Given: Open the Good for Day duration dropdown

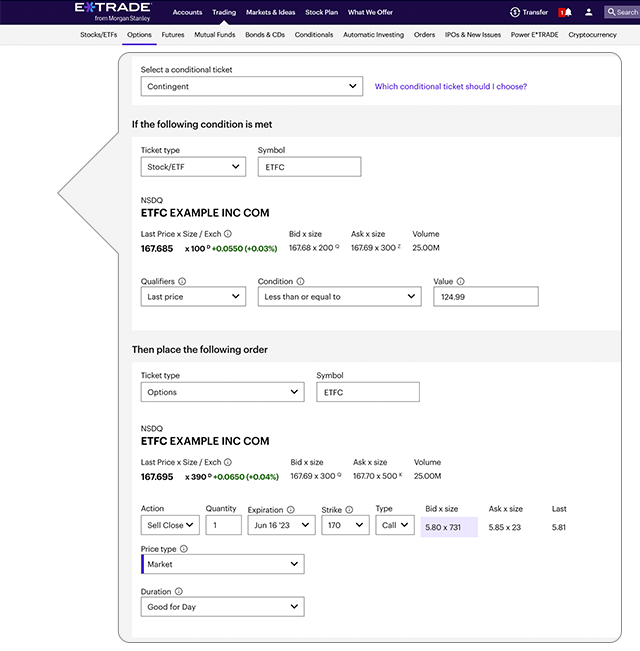Looking at the screenshot, I should 222,607.
